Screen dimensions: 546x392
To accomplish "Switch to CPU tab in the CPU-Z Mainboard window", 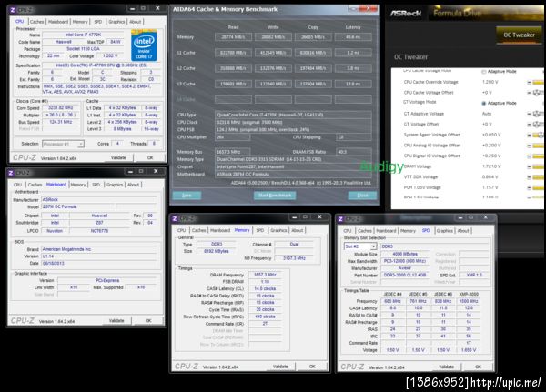I will pos(17,185).
